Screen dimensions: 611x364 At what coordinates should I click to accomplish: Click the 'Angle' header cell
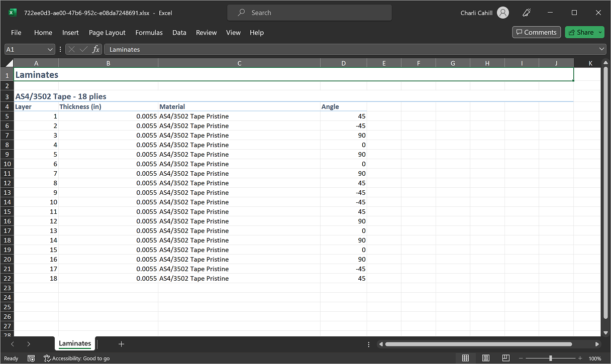coord(344,106)
